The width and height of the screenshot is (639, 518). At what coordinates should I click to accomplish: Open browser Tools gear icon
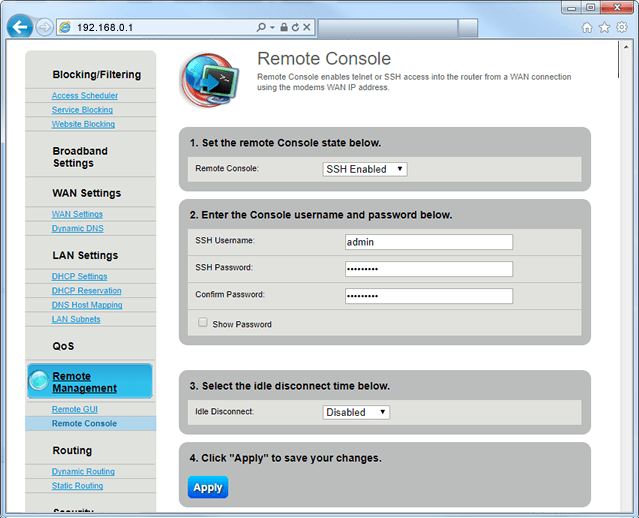click(621, 27)
